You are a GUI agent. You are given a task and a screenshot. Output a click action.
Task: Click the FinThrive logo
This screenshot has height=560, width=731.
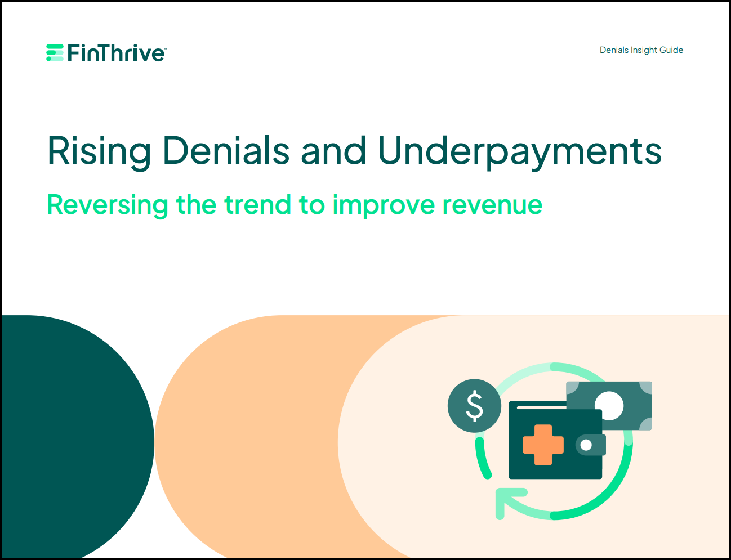click(105, 52)
